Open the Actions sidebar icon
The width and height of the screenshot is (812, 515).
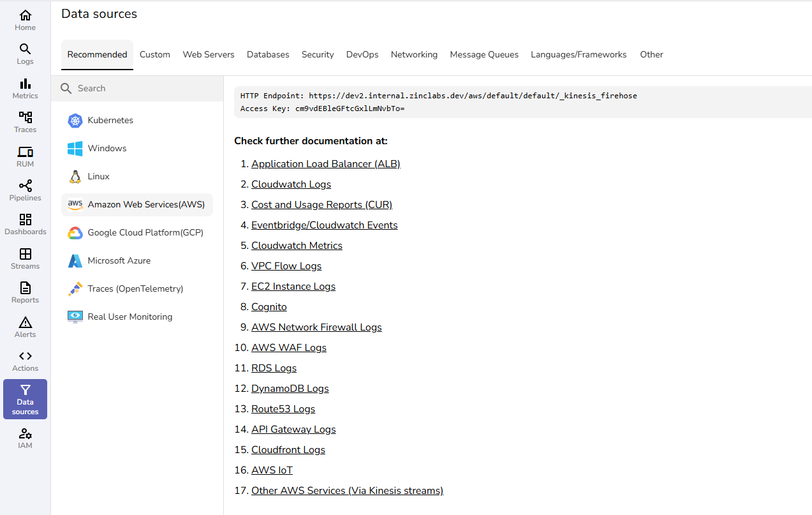[x=25, y=361]
